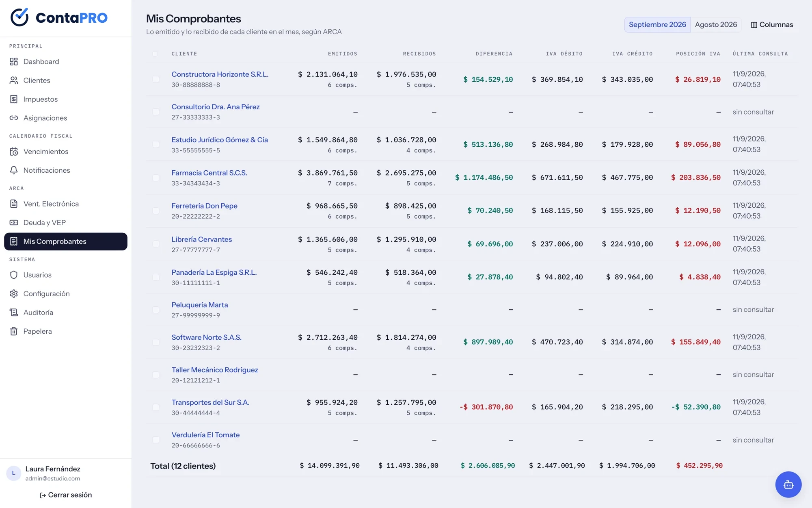Open client Constructora Horizonte S.R.L.
The height and width of the screenshot is (508, 812).
click(x=220, y=74)
